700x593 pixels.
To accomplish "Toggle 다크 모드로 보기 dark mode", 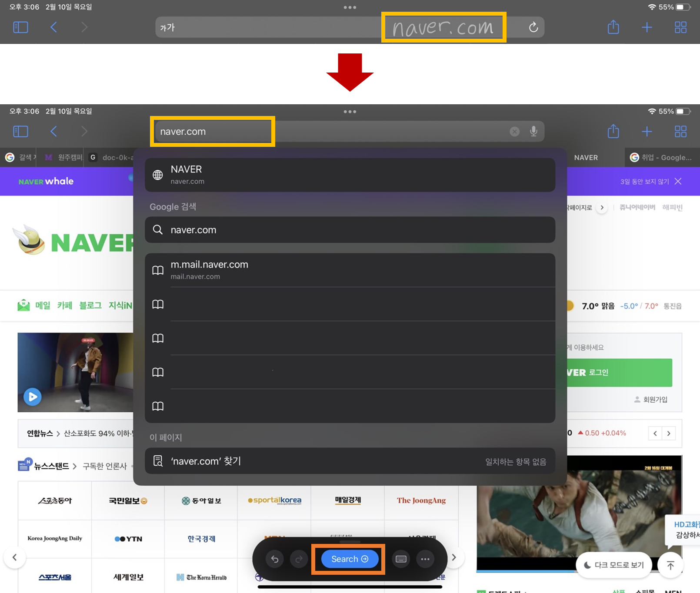I will point(614,565).
